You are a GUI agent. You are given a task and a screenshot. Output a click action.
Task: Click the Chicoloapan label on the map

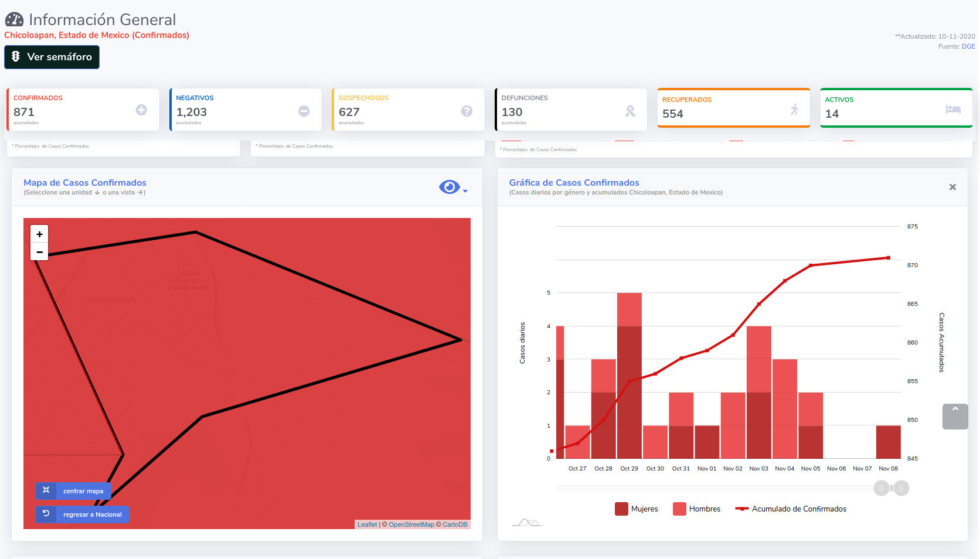pyautogui.click(x=111, y=299)
